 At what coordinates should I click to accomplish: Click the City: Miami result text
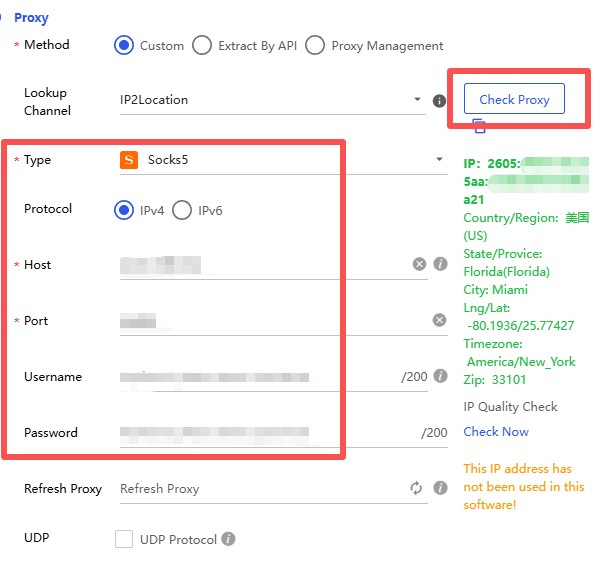pos(495,290)
